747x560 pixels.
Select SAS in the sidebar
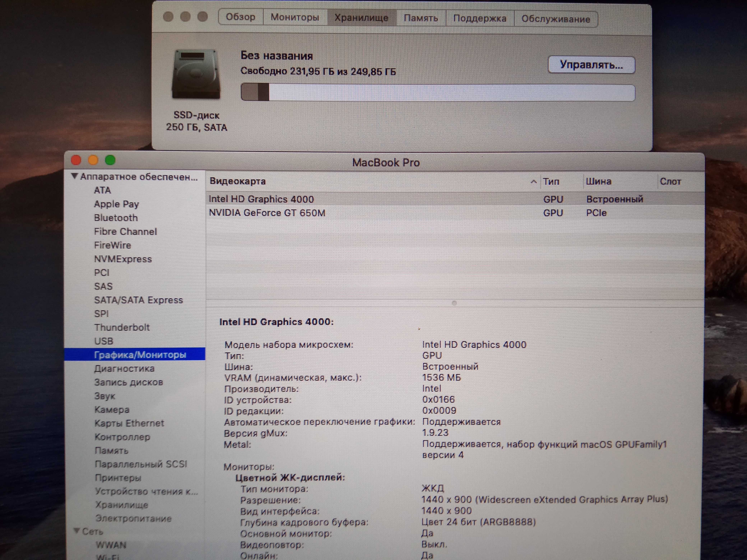(x=103, y=286)
